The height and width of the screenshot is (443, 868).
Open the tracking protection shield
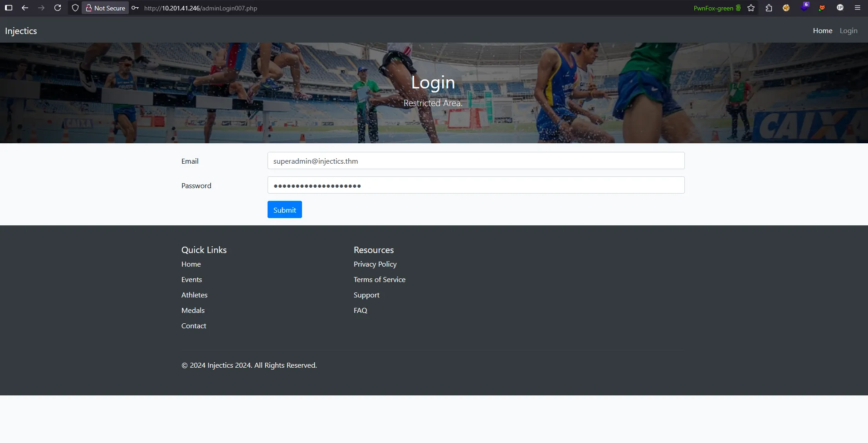[x=75, y=8]
